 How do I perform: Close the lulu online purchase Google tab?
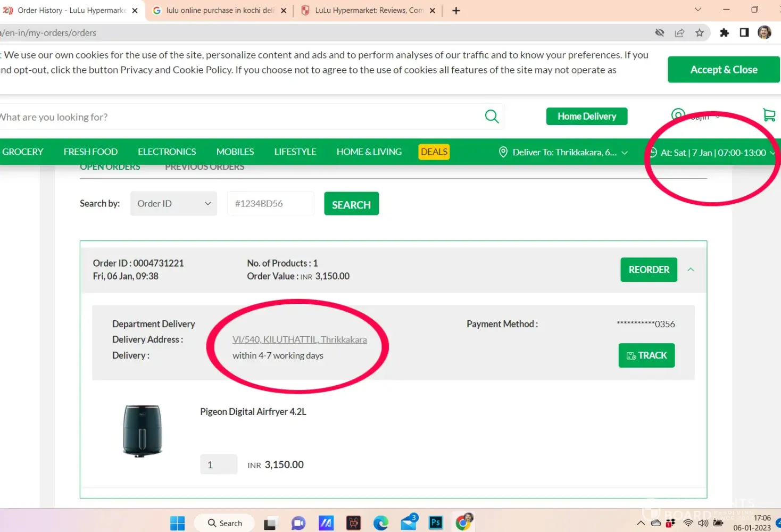tap(284, 11)
